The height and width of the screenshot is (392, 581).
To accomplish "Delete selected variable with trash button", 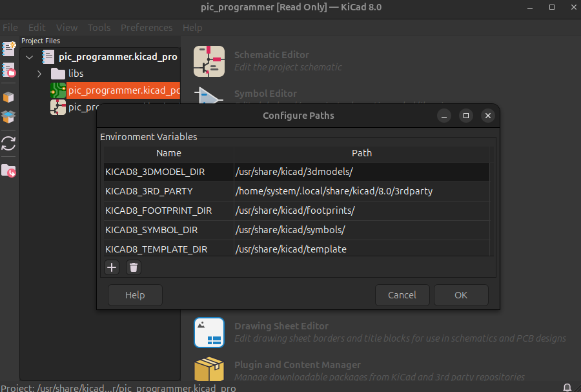I will coord(134,267).
